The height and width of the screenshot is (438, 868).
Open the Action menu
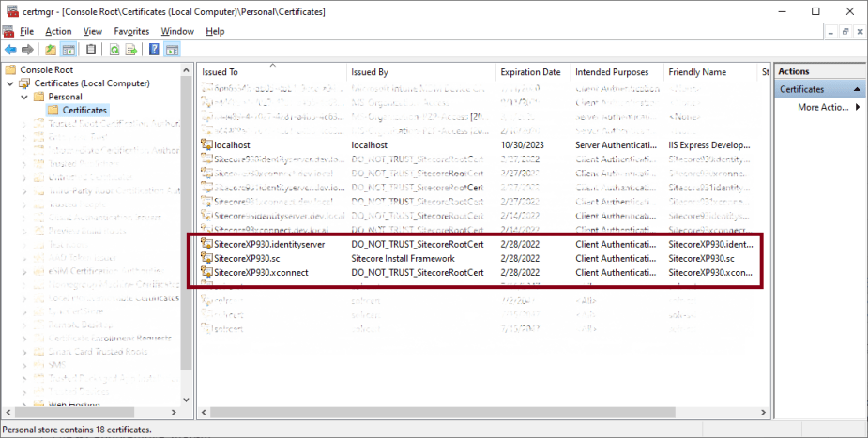click(58, 32)
